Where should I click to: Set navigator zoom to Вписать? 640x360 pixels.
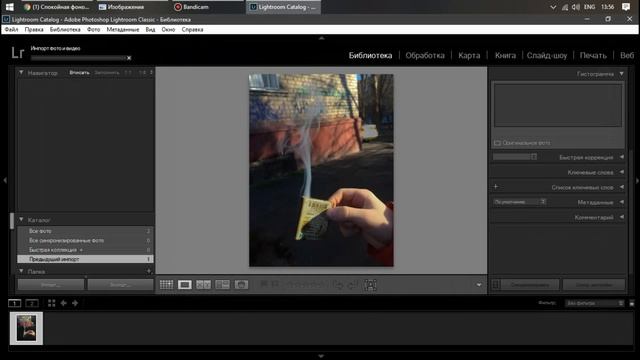pos(79,73)
